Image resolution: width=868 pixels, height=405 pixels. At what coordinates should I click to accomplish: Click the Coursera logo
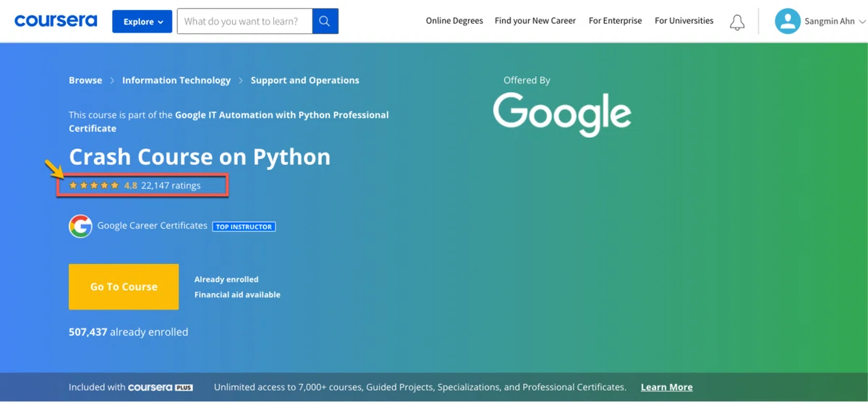[x=56, y=21]
